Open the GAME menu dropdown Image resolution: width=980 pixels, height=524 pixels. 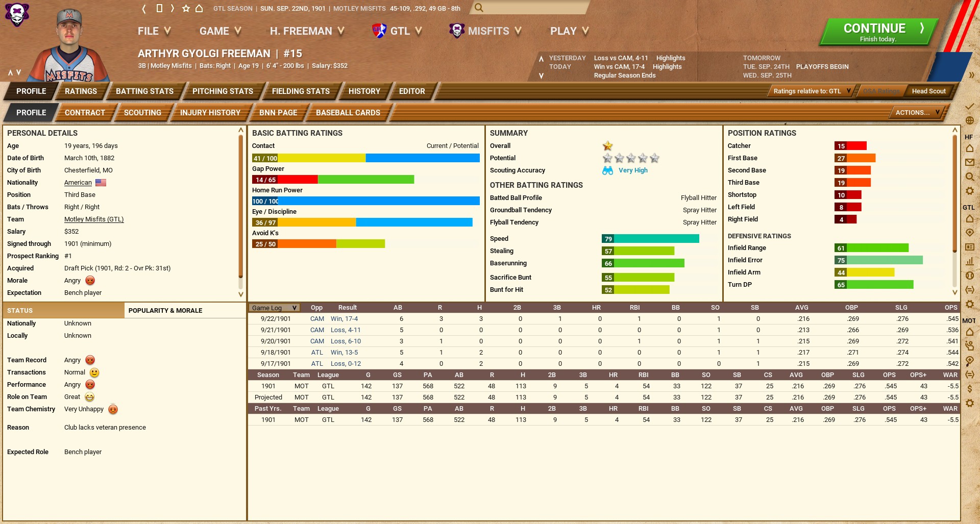pyautogui.click(x=220, y=31)
